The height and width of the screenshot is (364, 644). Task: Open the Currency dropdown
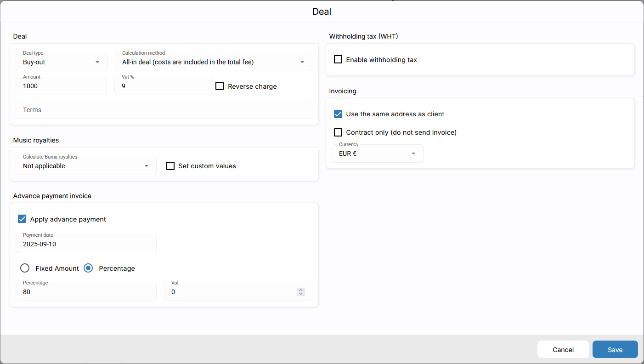pyautogui.click(x=377, y=154)
